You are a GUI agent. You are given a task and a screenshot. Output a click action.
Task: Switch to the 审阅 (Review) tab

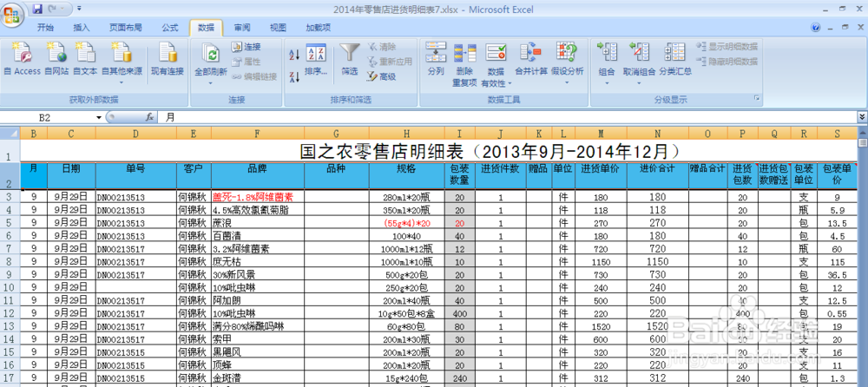point(242,28)
